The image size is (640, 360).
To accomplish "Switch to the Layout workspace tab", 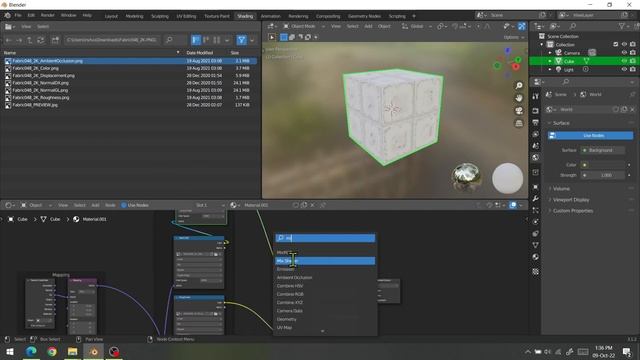I will [111, 16].
